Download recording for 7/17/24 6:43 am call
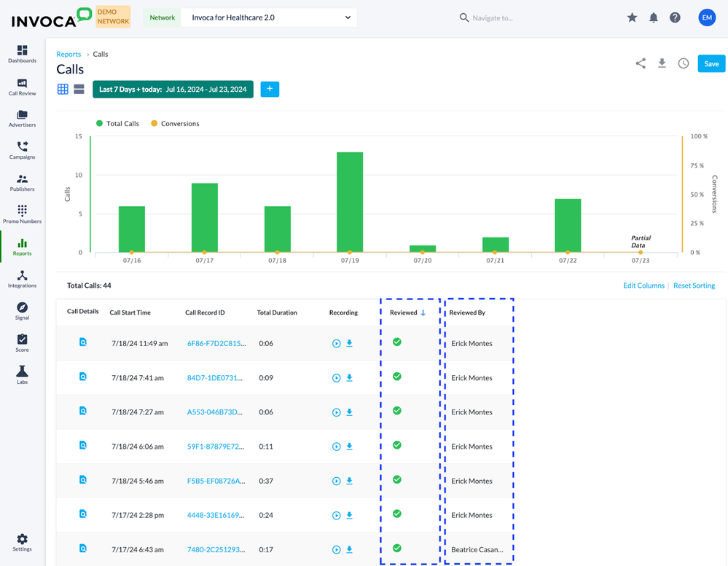The width and height of the screenshot is (728, 566). [x=349, y=550]
